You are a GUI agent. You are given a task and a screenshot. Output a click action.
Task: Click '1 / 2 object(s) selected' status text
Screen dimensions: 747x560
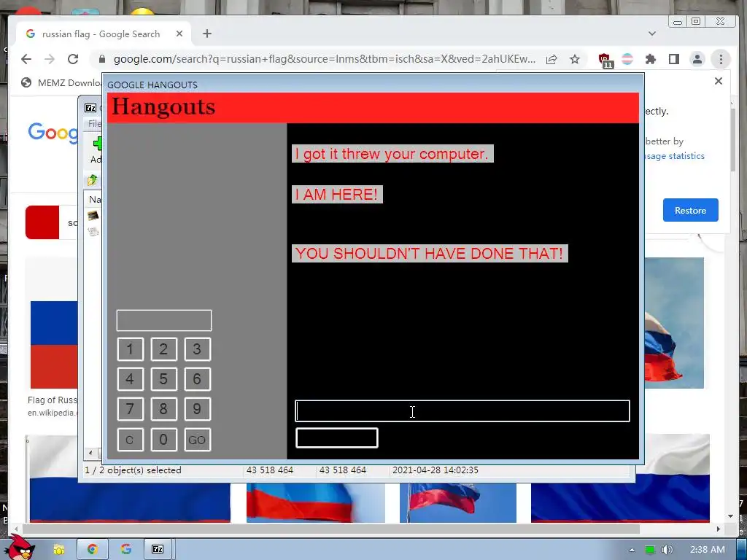pyautogui.click(x=133, y=470)
